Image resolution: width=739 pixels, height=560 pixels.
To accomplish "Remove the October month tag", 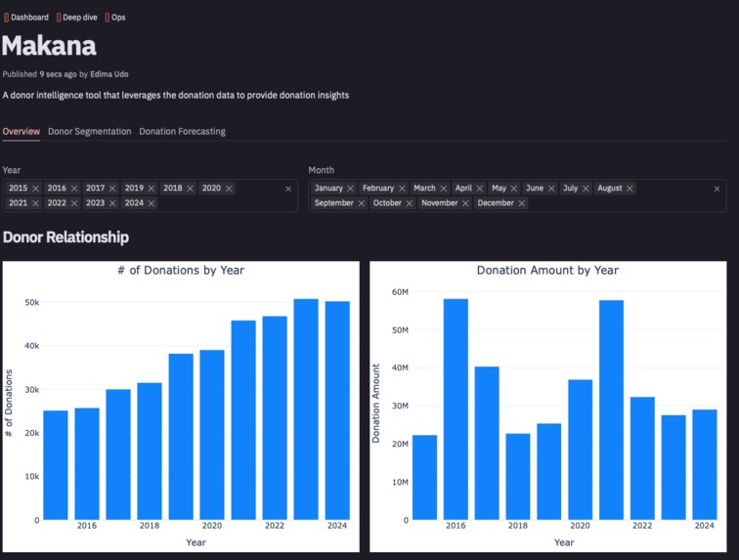I will (409, 203).
